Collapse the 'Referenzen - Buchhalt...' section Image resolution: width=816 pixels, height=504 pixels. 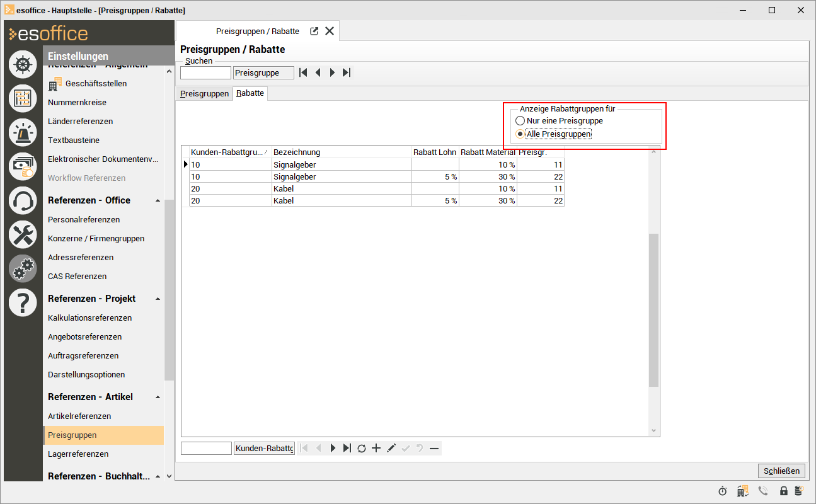[x=158, y=476]
